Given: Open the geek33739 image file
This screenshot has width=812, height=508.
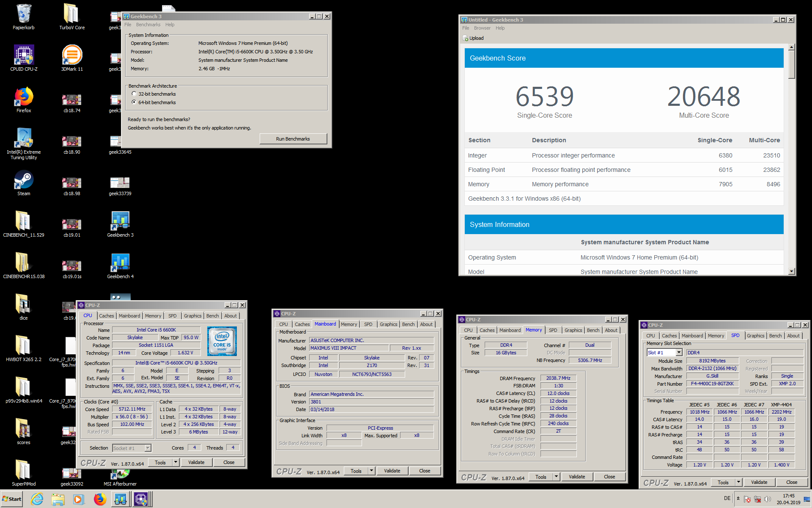Looking at the screenshot, I should [120, 187].
